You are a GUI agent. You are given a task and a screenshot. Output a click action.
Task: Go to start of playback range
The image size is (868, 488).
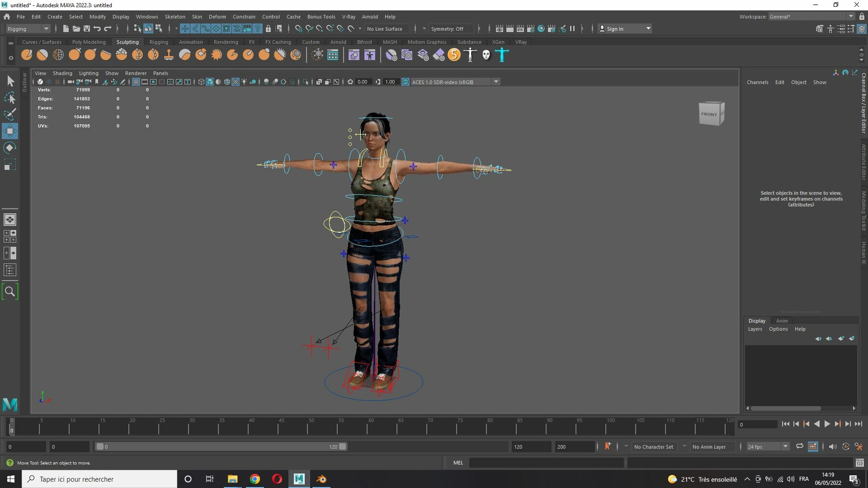pyautogui.click(x=785, y=424)
